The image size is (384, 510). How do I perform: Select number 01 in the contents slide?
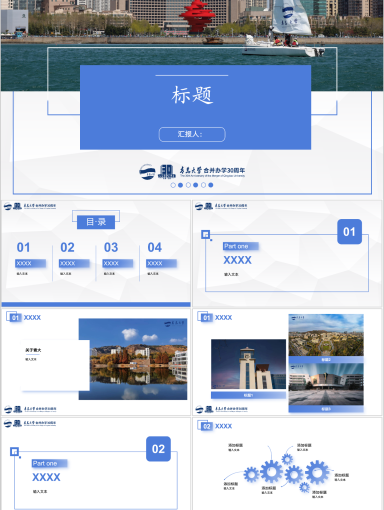tap(23, 247)
